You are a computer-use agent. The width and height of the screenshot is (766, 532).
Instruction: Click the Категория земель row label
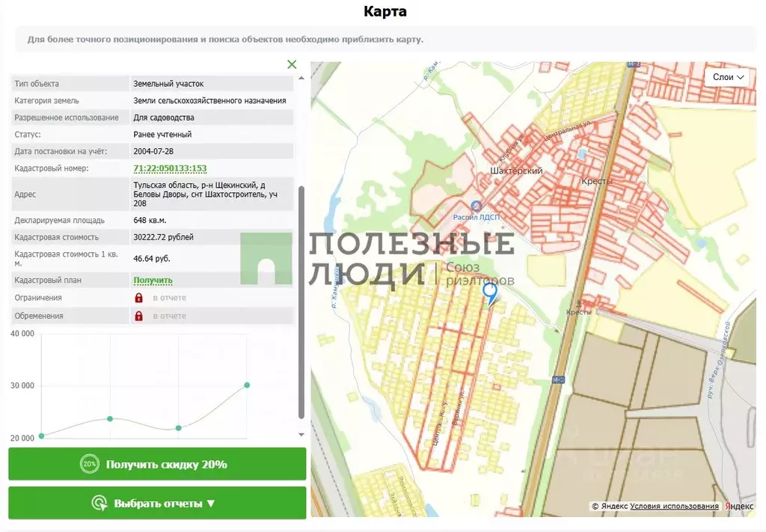[46, 100]
